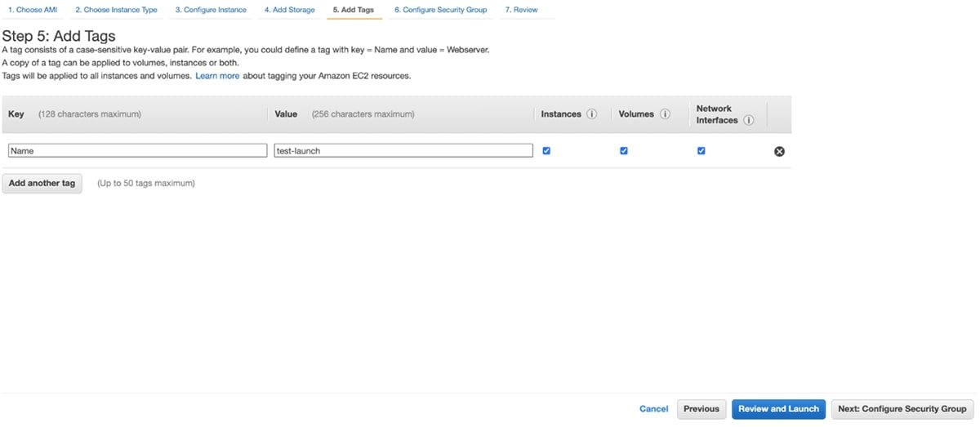The width and height of the screenshot is (980, 427).
Task: Click the Add another tag button
Action: [x=42, y=183]
